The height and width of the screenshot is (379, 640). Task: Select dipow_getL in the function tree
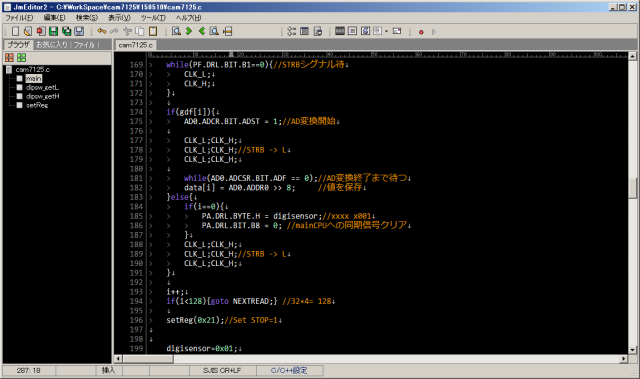coord(42,87)
